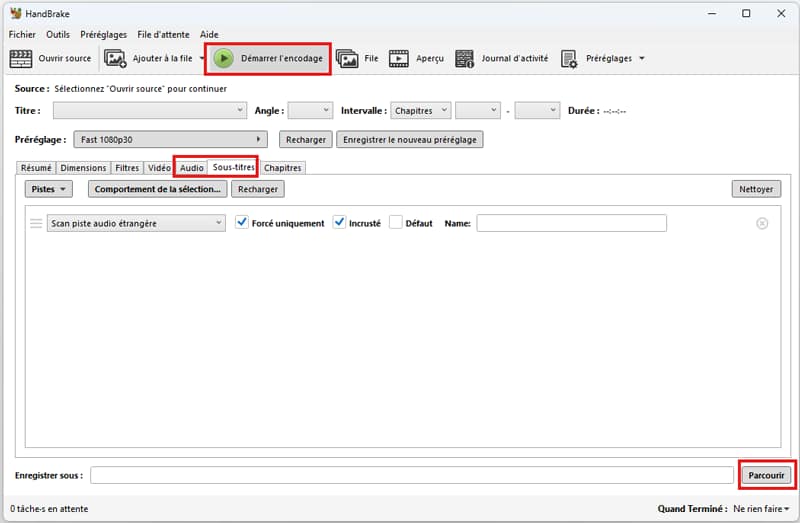The width and height of the screenshot is (800, 523).
Task: Remove subtitle track with the circled X icon
Action: click(762, 223)
